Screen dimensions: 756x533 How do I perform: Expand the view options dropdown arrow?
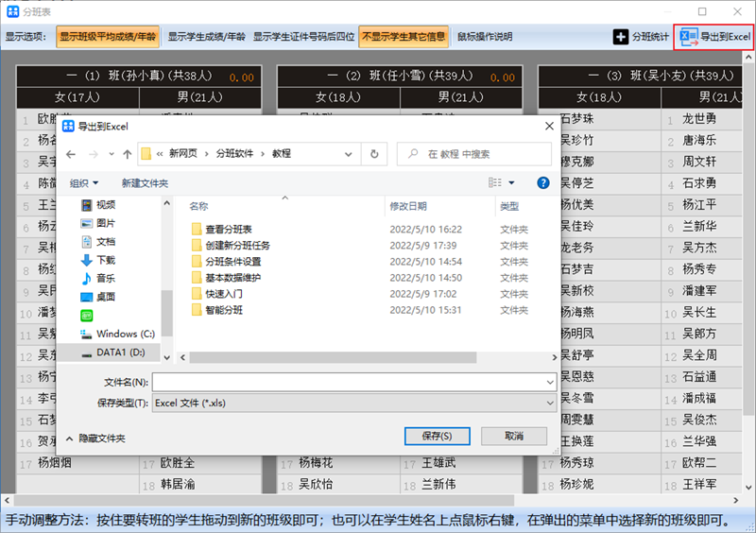pos(511,182)
